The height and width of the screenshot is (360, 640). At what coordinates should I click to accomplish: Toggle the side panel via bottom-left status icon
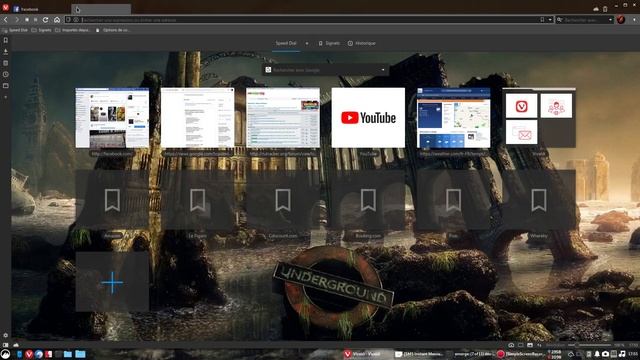pyautogui.click(x=6, y=345)
